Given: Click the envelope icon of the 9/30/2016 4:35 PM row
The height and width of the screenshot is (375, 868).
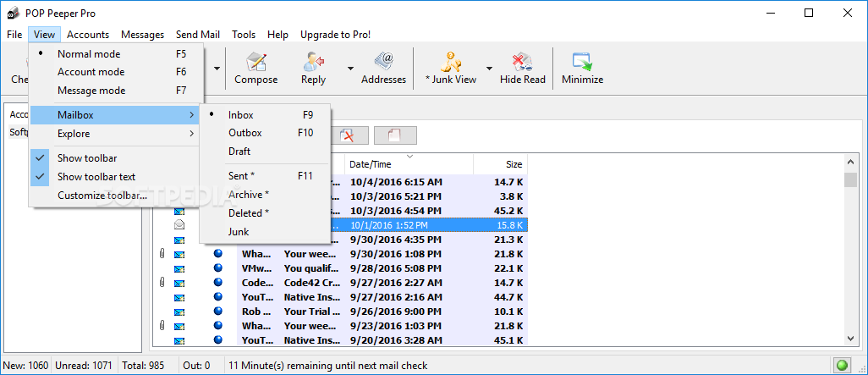Looking at the screenshot, I should pyautogui.click(x=179, y=240).
